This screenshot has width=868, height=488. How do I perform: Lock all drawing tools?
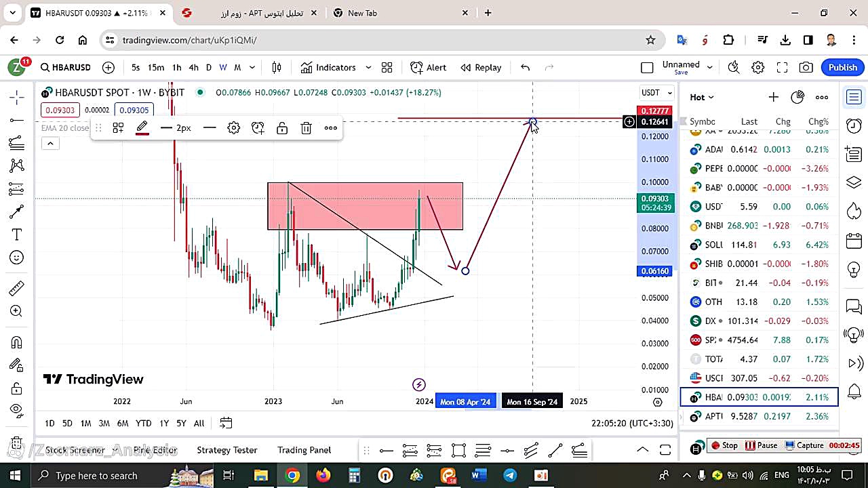[x=16, y=388]
